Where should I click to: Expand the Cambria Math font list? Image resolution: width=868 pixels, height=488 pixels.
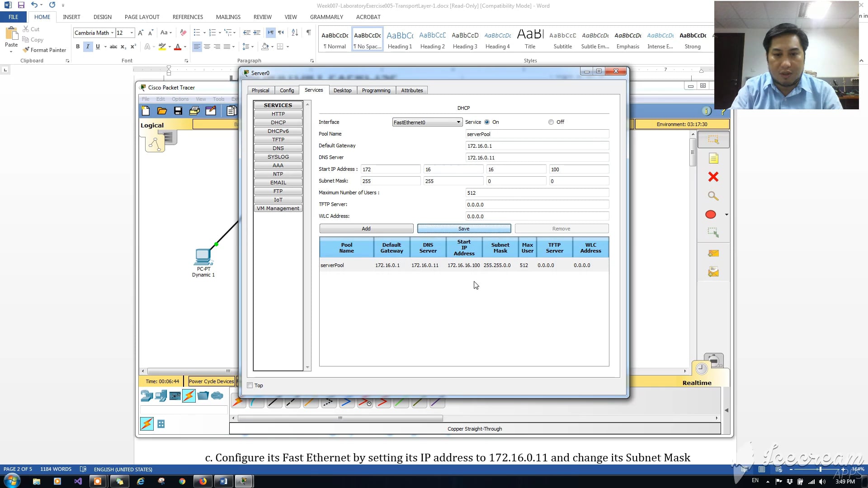[x=113, y=33]
